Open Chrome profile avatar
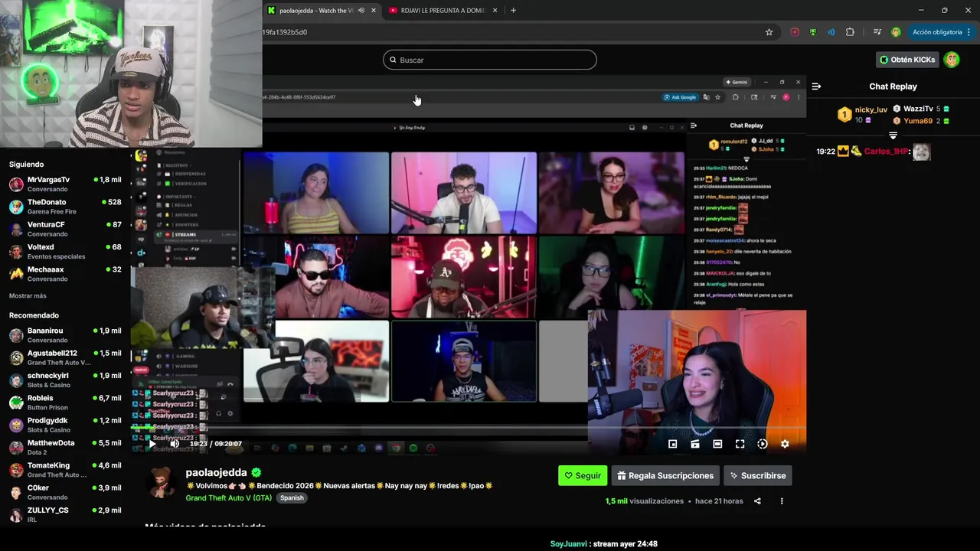Screen dimensions: 980x551 coord(896,32)
